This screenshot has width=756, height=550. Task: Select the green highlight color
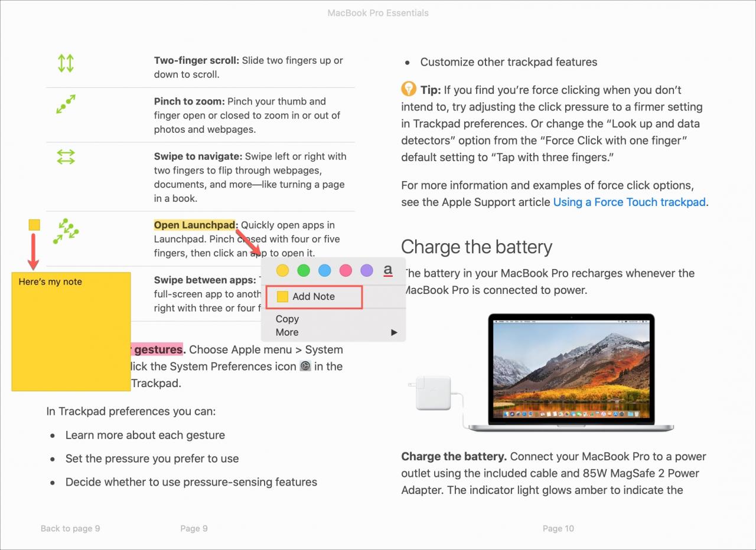[304, 270]
